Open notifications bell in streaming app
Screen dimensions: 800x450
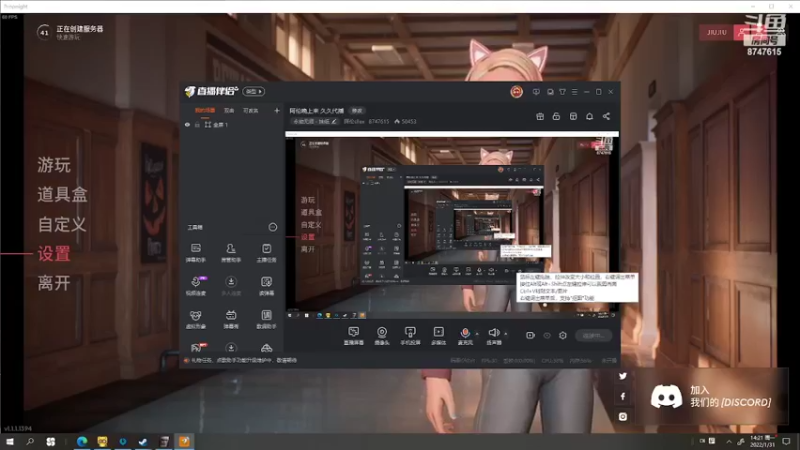[x=589, y=116]
